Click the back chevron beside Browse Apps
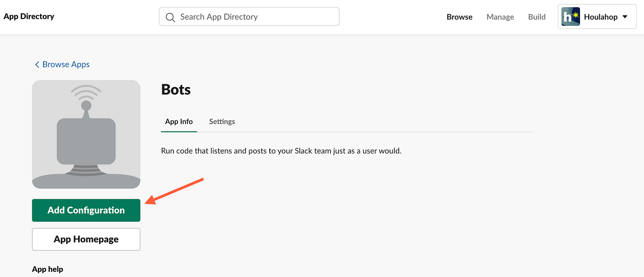The image size is (644, 277). [x=37, y=65]
